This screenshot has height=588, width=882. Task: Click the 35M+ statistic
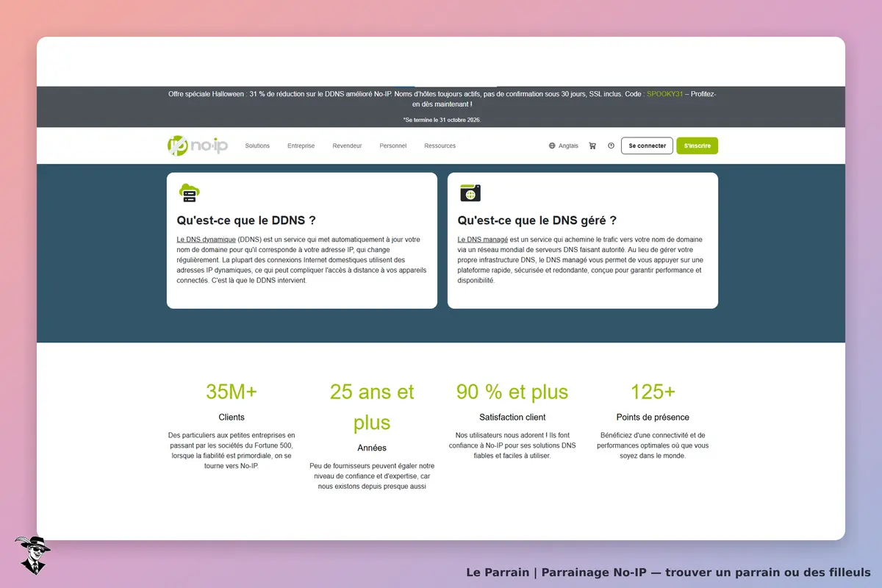point(232,392)
